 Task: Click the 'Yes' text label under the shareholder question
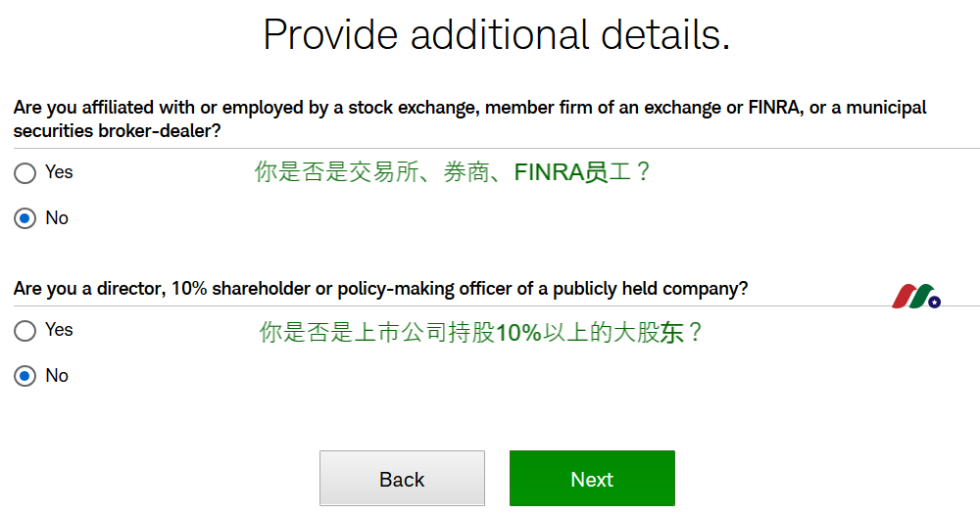click(59, 329)
